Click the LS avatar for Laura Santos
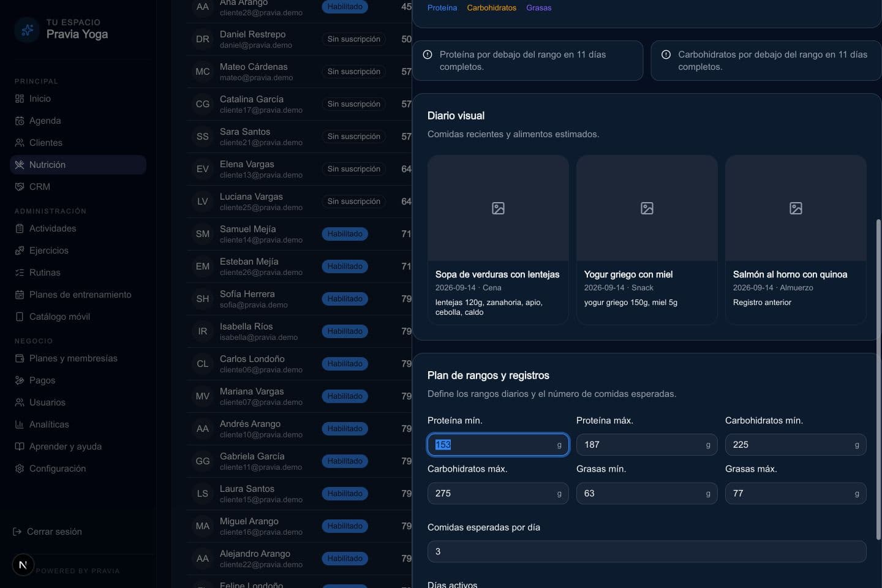This screenshot has width=882, height=588. point(203,494)
